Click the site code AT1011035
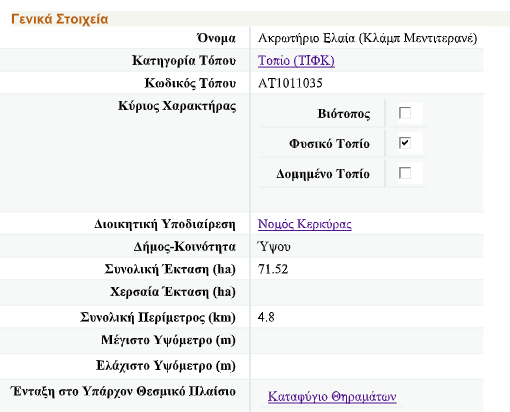The width and height of the screenshot is (510, 412). (290, 83)
